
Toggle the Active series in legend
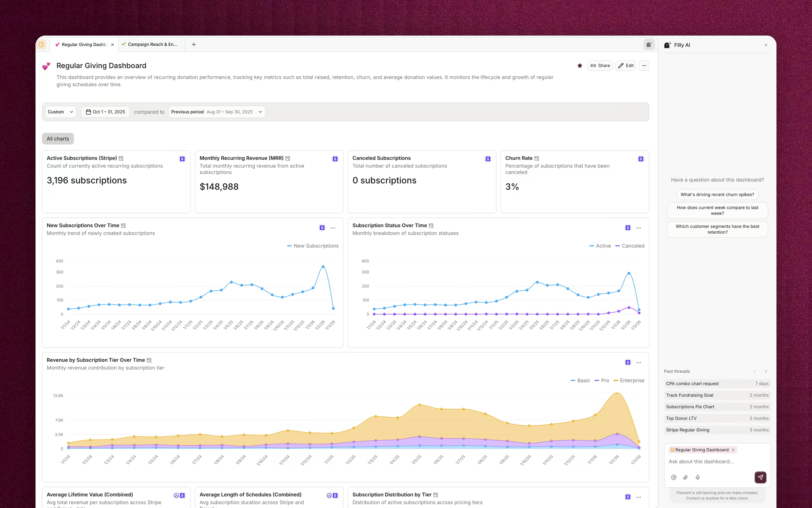[600, 246]
